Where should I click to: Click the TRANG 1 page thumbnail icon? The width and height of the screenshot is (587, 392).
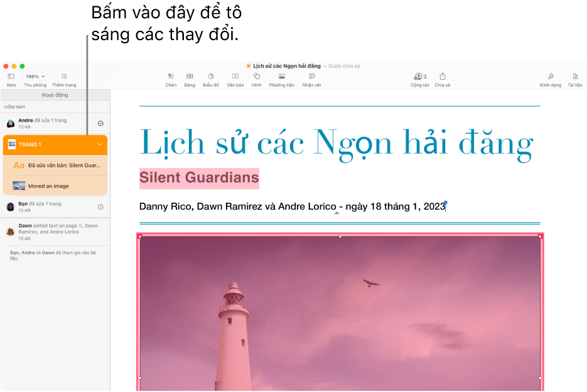coord(12,144)
